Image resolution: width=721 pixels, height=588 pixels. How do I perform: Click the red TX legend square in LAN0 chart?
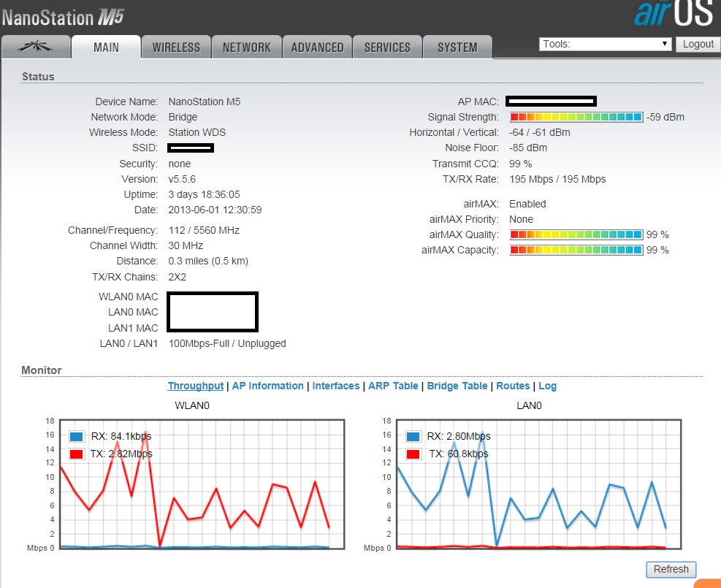coord(413,454)
